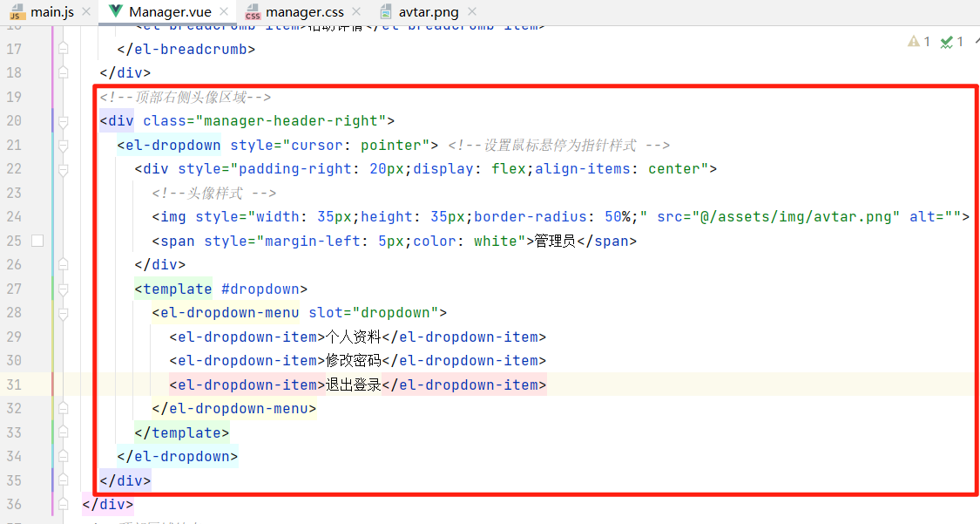
Task: Click the closing </template> tag
Action: tap(182, 432)
